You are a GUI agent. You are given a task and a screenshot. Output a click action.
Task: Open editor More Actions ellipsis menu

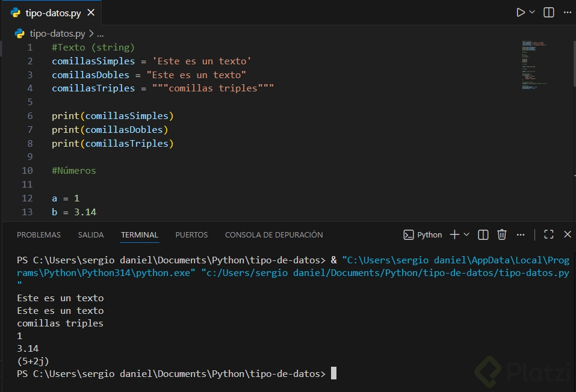click(566, 13)
